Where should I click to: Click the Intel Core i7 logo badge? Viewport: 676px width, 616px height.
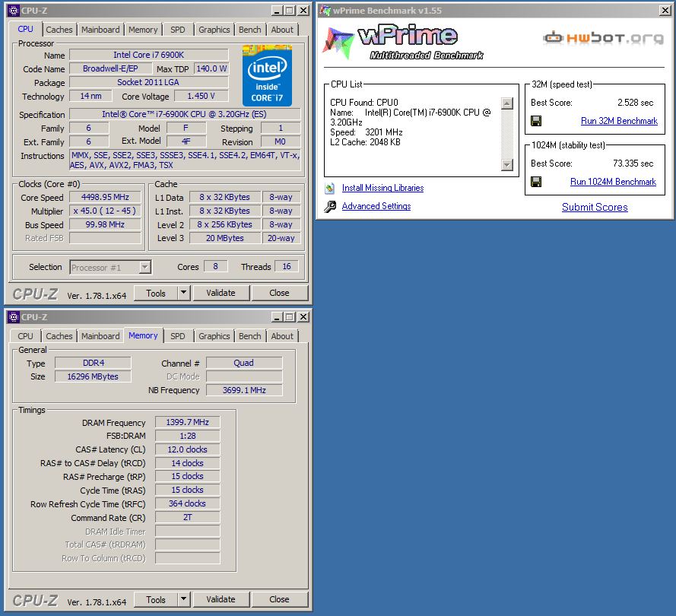point(267,75)
